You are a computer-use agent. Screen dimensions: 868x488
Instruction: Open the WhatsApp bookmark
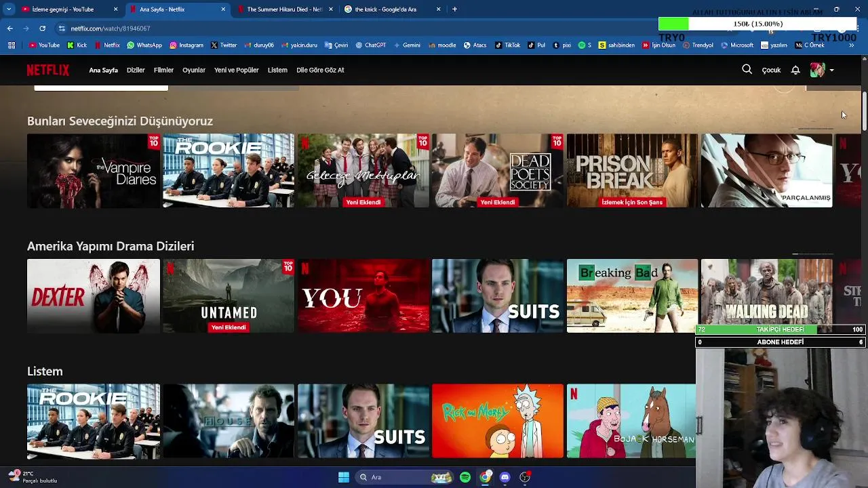click(144, 45)
